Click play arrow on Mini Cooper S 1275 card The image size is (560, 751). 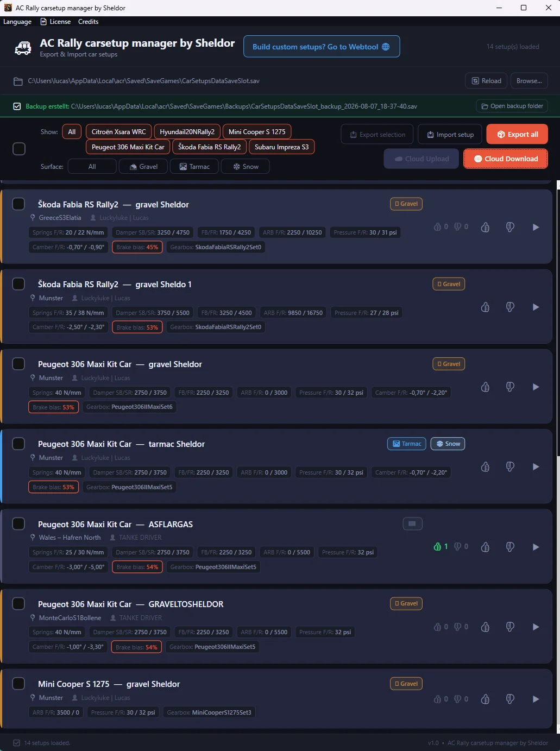pyautogui.click(x=536, y=699)
